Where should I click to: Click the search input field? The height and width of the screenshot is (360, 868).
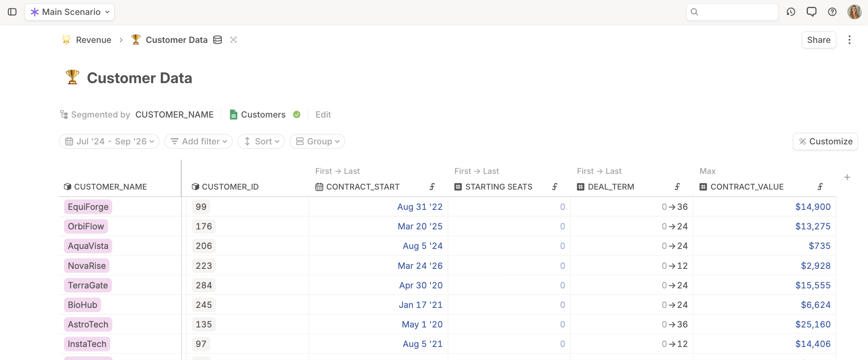pos(732,12)
